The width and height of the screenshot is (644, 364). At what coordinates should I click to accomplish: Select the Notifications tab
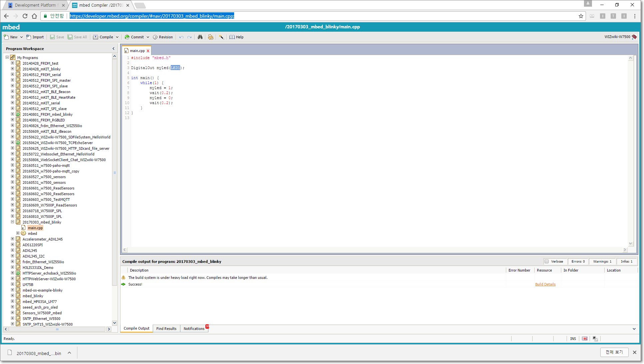click(195, 328)
